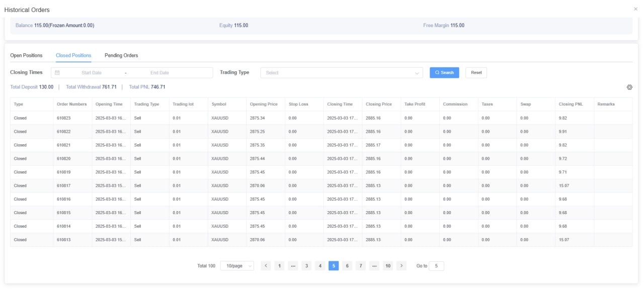Click the Taxes column header

click(x=497, y=105)
